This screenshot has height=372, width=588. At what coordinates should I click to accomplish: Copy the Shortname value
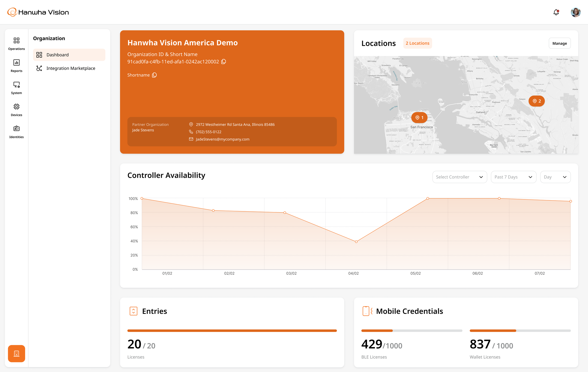pyautogui.click(x=154, y=75)
